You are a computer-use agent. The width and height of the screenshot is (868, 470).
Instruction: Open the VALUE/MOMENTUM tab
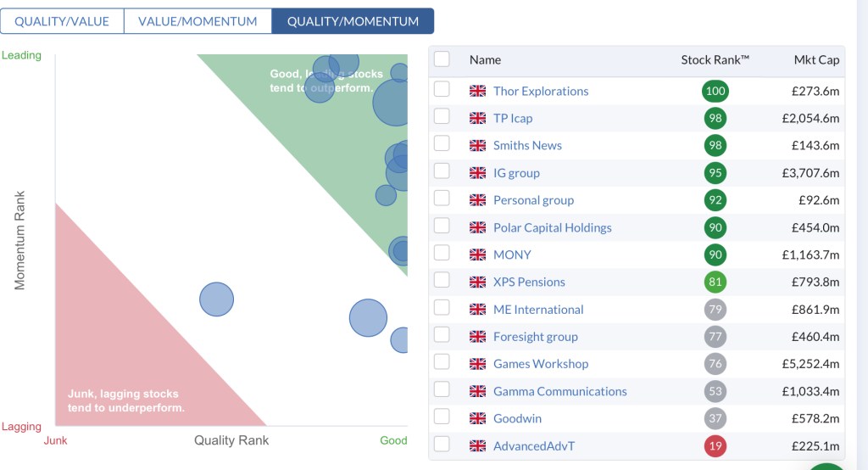click(198, 21)
